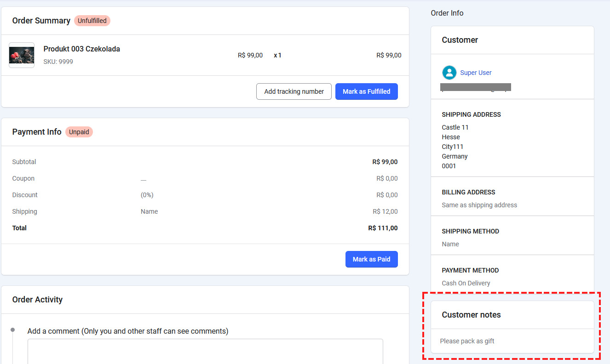Click the Unfulfilled status badge

(92, 21)
